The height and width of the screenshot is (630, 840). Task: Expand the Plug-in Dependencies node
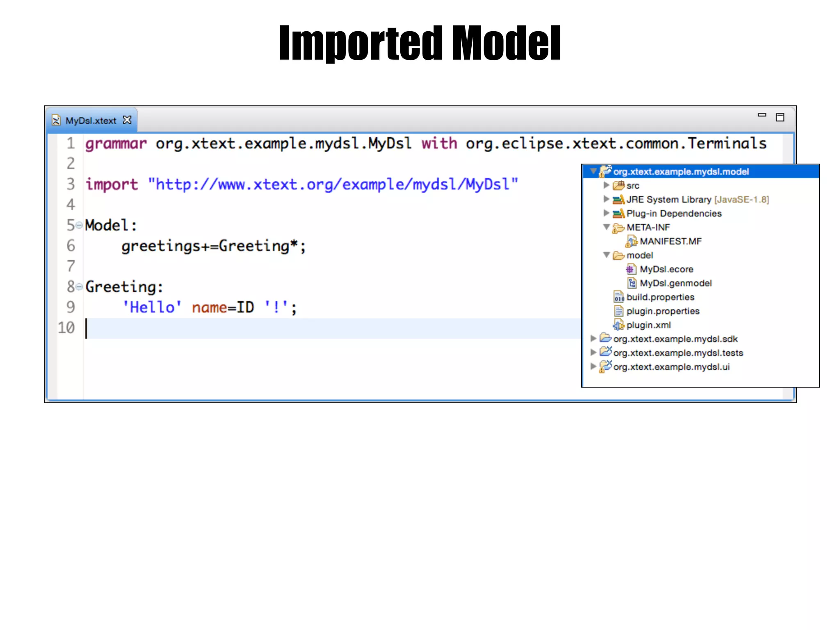coord(606,213)
